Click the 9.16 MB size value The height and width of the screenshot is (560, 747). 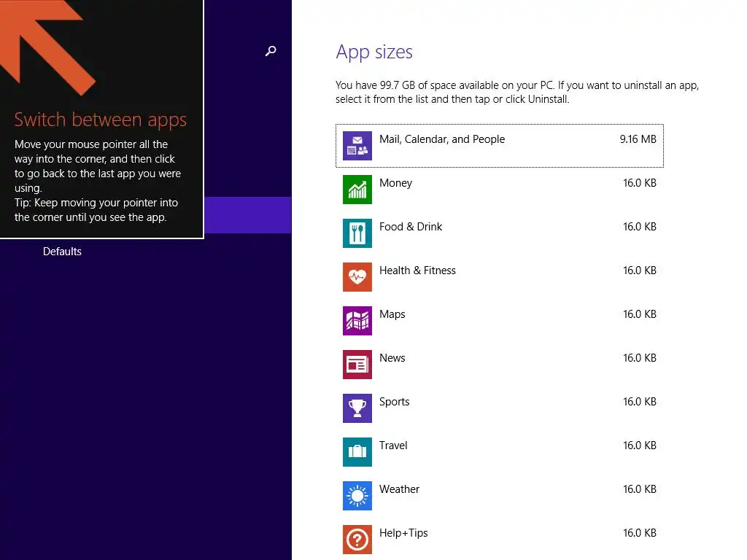(638, 139)
